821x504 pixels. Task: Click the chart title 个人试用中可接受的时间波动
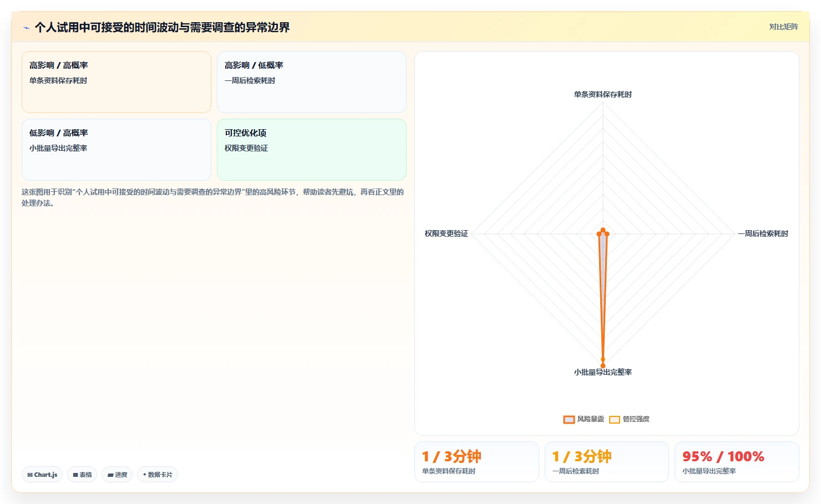pos(162,27)
